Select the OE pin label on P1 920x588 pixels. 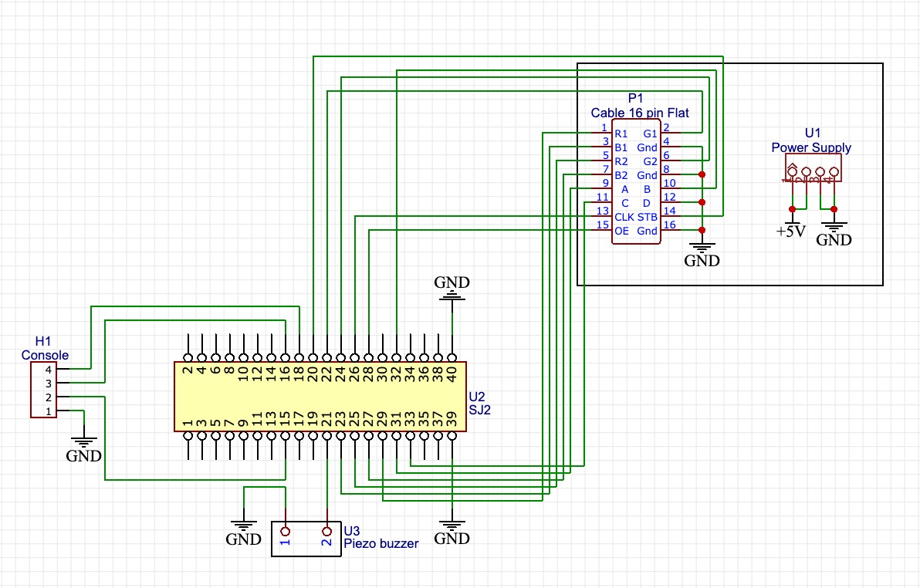click(x=621, y=231)
